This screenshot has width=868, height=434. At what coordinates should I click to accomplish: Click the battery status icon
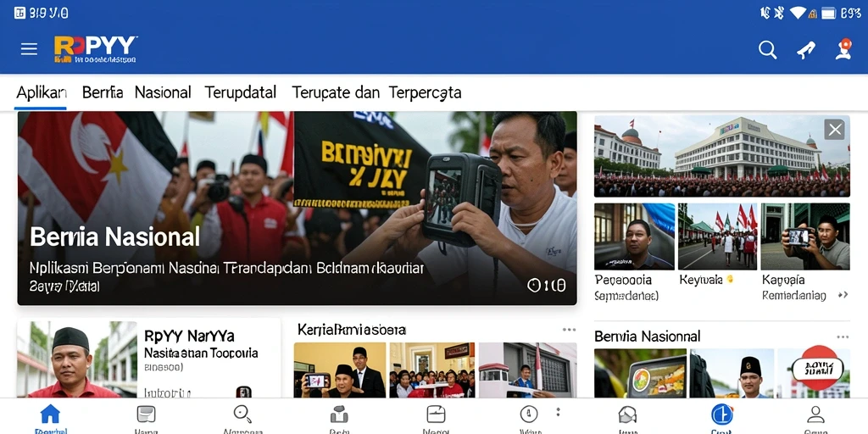coord(828,13)
